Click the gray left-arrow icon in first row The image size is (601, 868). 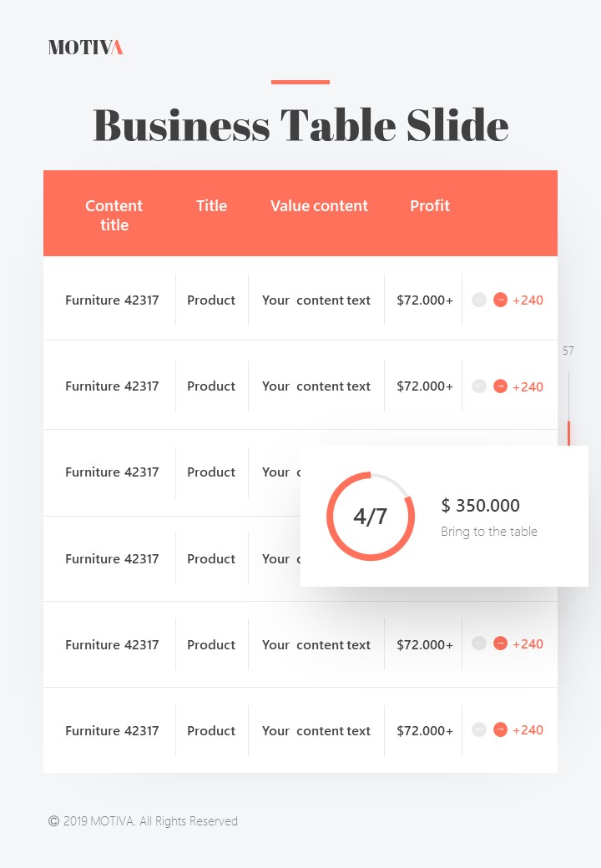(x=479, y=300)
